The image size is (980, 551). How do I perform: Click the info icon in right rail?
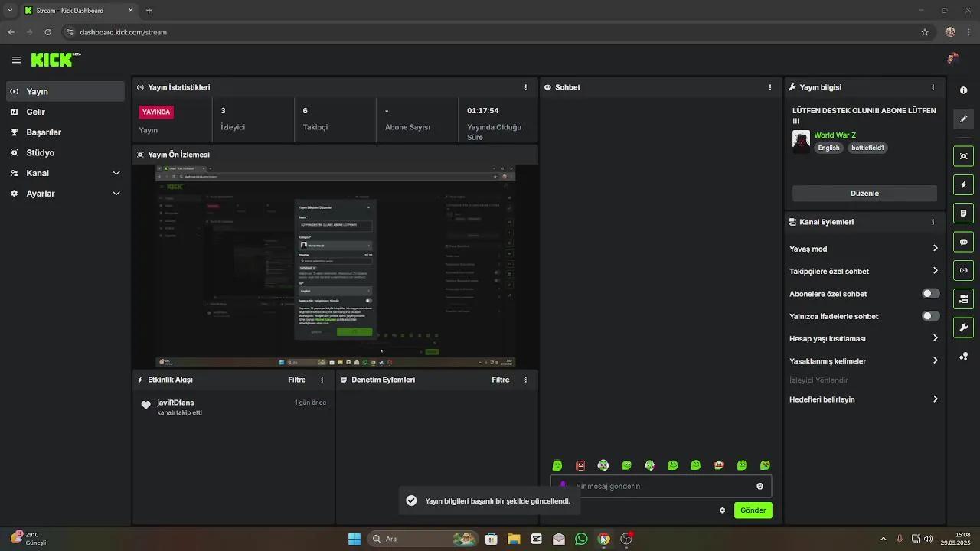(963, 90)
